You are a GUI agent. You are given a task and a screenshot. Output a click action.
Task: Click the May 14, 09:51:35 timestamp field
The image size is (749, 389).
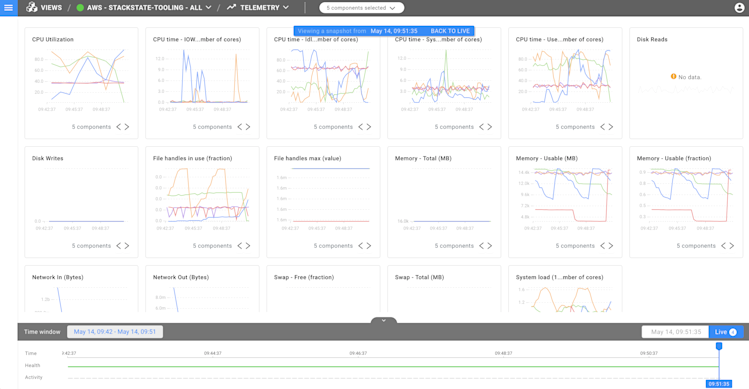(675, 332)
